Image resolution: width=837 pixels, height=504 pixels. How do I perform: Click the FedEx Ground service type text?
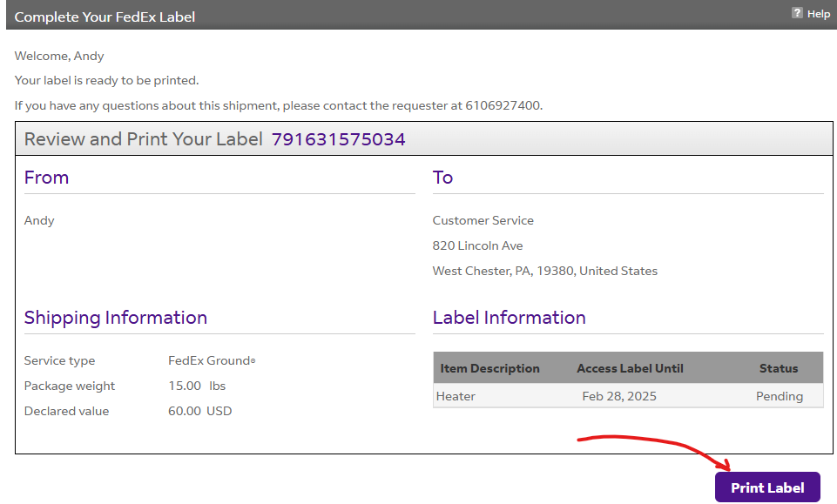coord(211,360)
